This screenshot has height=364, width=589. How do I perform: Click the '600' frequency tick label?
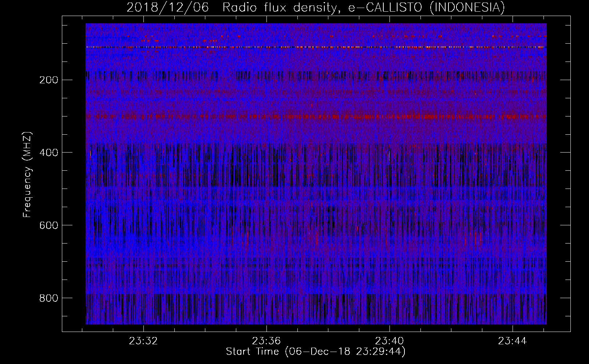coord(48,226)
